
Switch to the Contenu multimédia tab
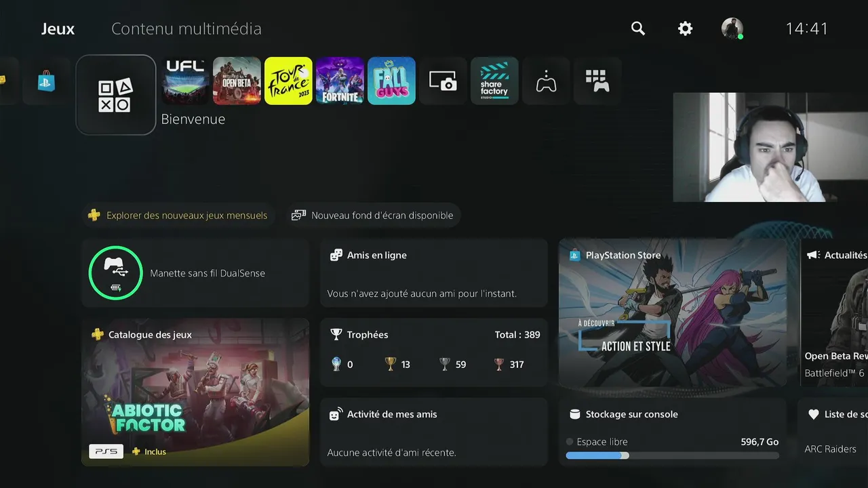click(186, 28)
